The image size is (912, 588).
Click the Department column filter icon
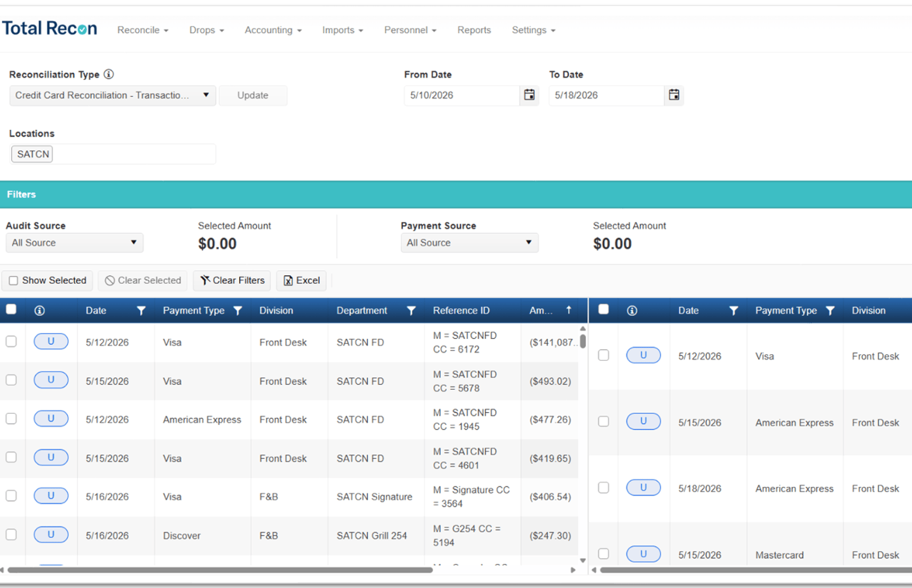pos(411,311)
